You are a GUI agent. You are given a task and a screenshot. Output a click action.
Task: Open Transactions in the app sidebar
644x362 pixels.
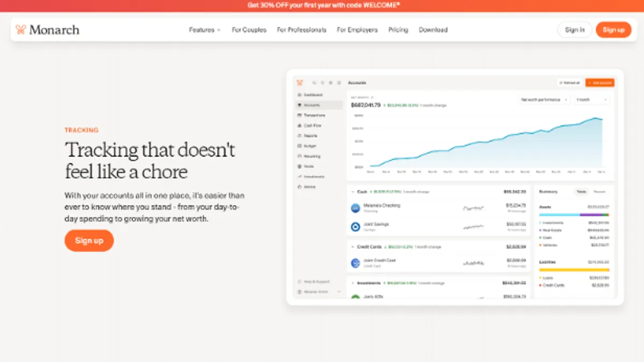click(314, 115)
